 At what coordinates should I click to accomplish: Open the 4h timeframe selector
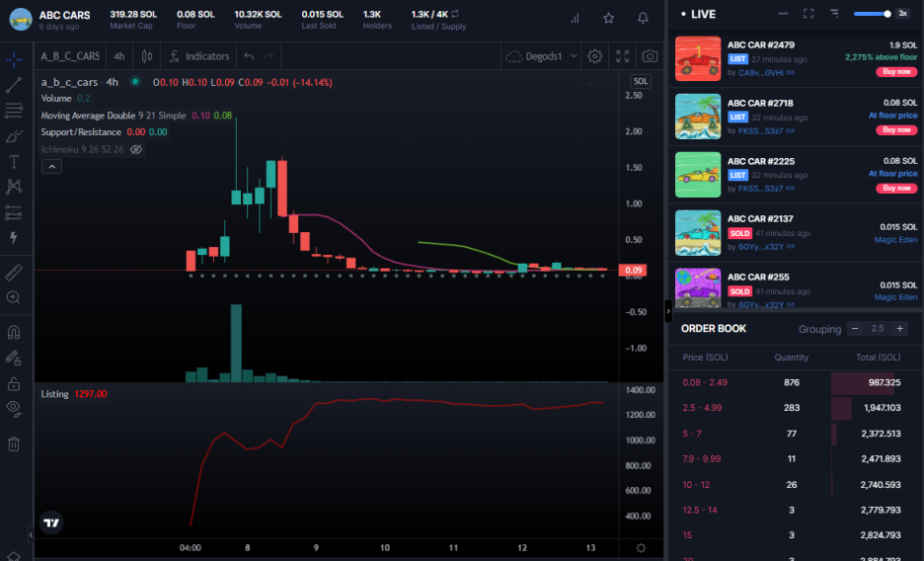click(119, 56)
